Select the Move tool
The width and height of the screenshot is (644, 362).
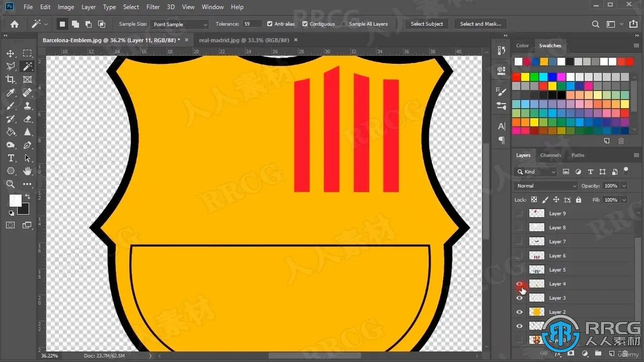click(x=11, y=53)
